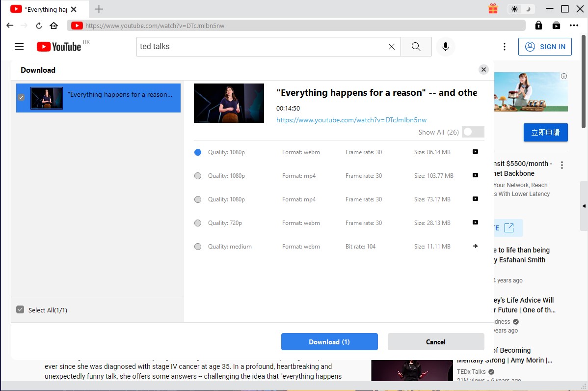
Task: Click the YouTube search magnifier button
Action: tap(416, 47)
